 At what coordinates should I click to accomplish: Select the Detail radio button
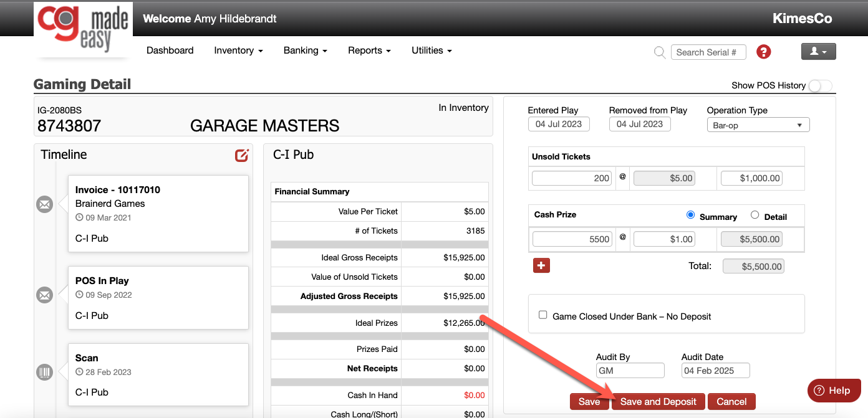[x=755, y=215]
